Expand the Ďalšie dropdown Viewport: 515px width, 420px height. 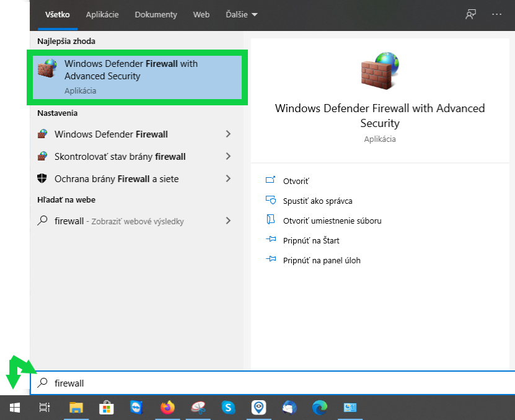[242, 15]
